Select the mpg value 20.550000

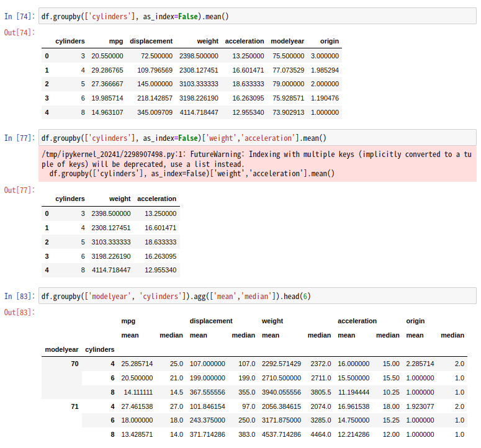coord(107,56)
